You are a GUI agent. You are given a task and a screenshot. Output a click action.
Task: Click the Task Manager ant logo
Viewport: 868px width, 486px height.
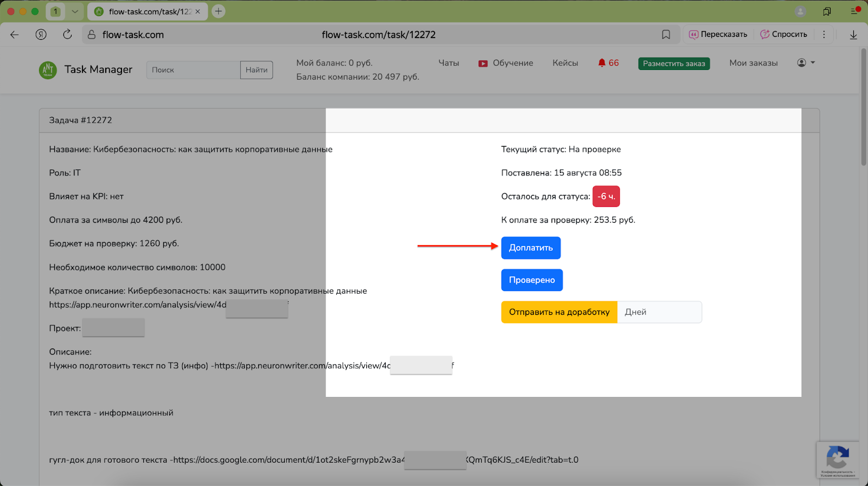tap(48, 70)
